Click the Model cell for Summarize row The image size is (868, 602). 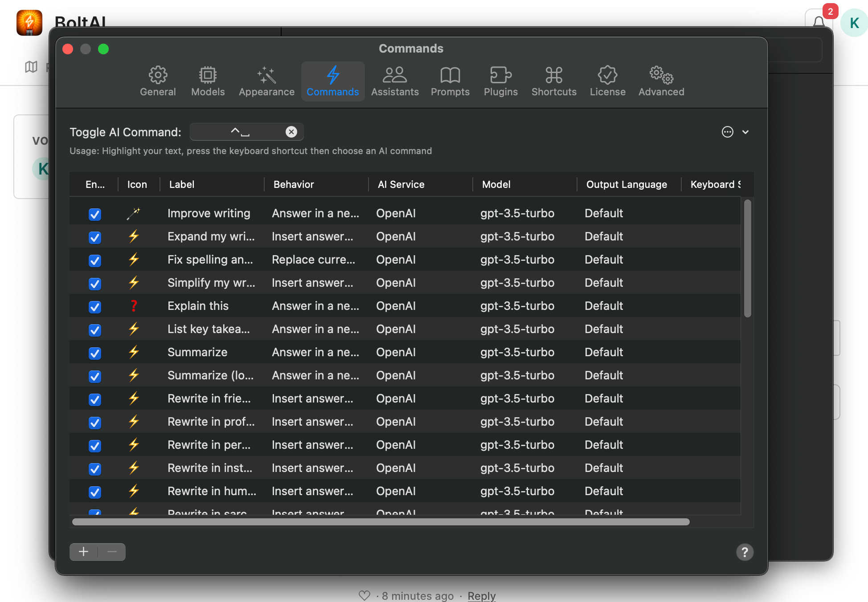[517, 352]
